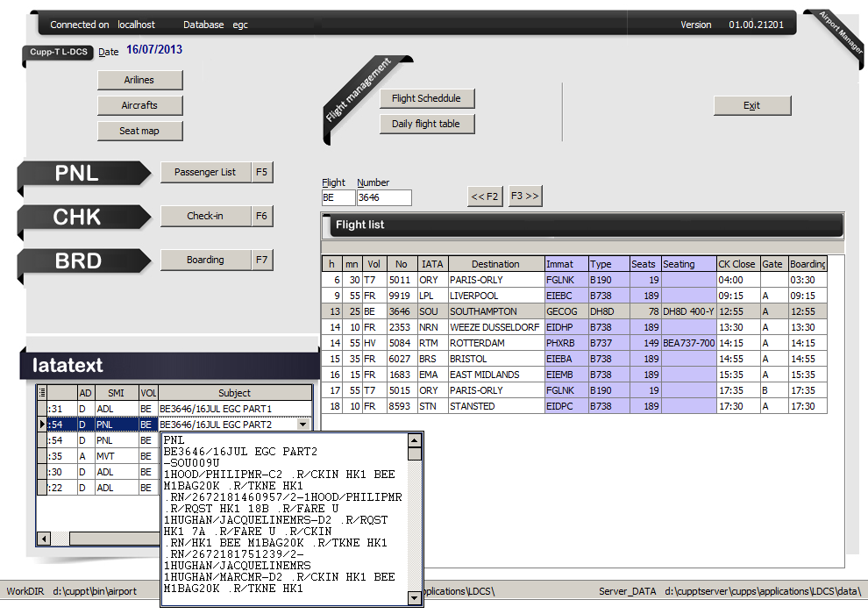Viewport: 868px width, 614px height.
Task: Open the Seat map editor
Action: 139,131
